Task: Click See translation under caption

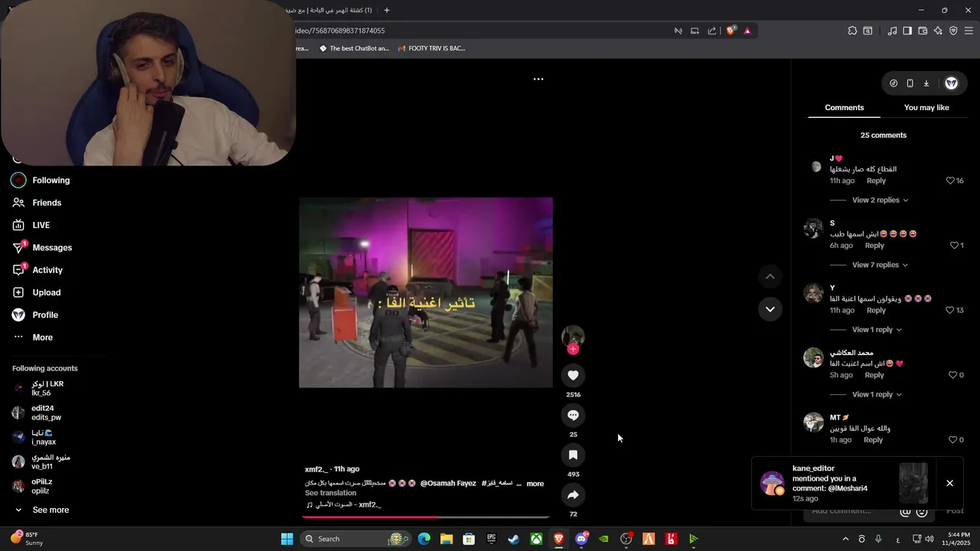Action: pos(330,493)
